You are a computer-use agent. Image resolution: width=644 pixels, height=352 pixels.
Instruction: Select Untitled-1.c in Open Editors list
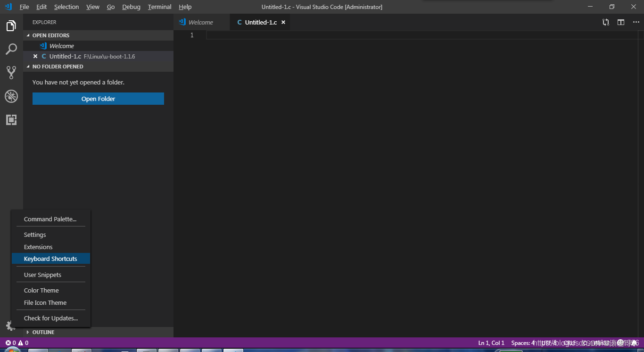pyautogui.click(x=99, y=56)
